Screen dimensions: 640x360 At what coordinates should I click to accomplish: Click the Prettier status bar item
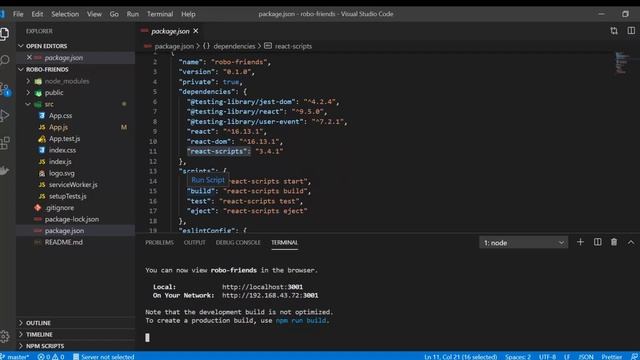(x=611, y=356)
